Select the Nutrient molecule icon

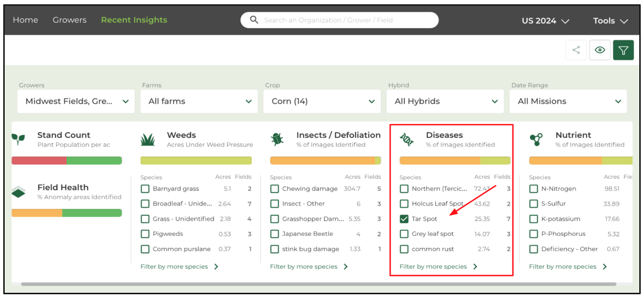(x=536, y=139)
